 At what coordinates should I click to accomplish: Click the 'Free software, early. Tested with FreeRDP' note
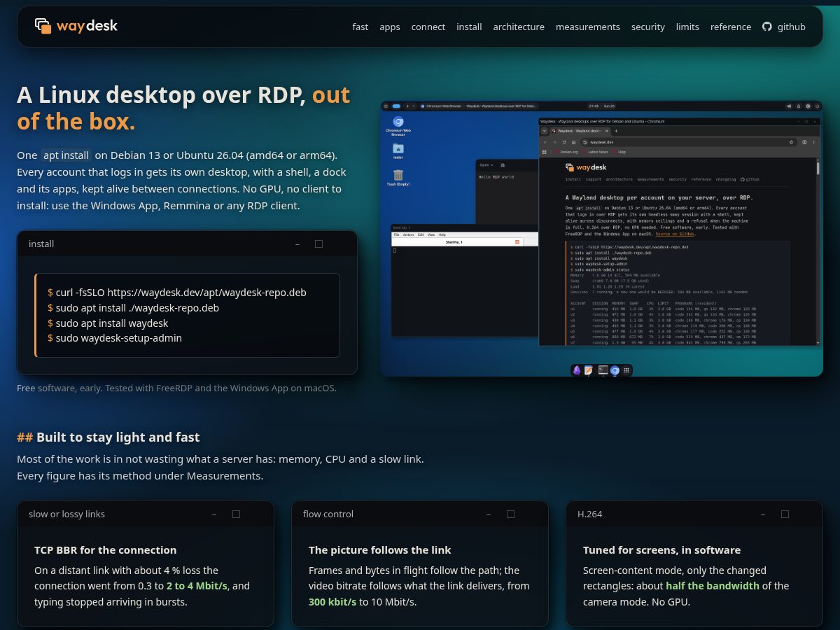[176, 388]
